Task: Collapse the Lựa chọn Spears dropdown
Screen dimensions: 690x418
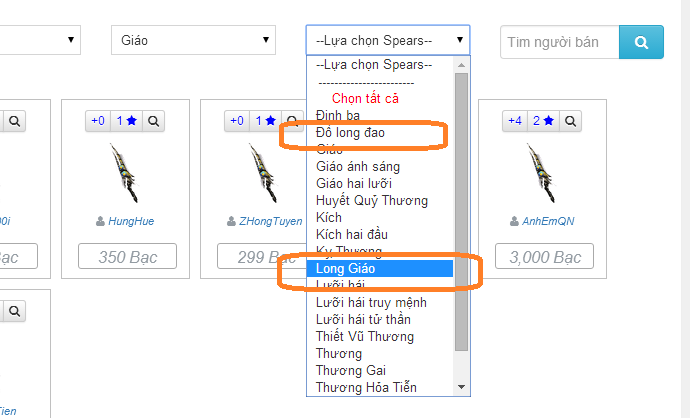Action: click(x=387, y=40)
